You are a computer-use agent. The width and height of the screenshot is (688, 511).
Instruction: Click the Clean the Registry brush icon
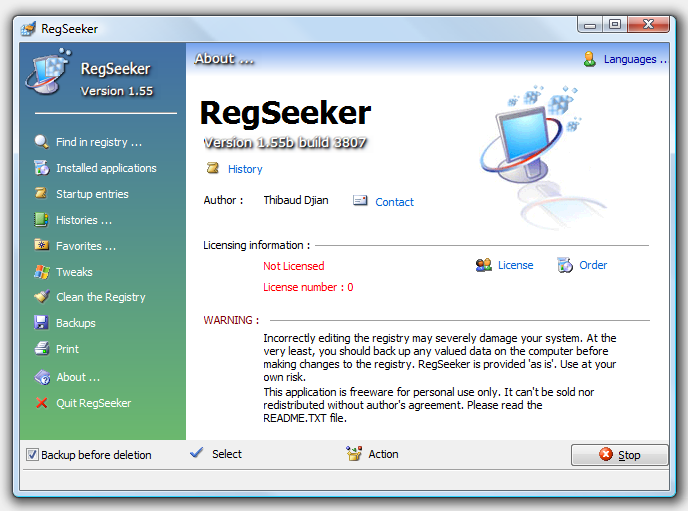42,297
